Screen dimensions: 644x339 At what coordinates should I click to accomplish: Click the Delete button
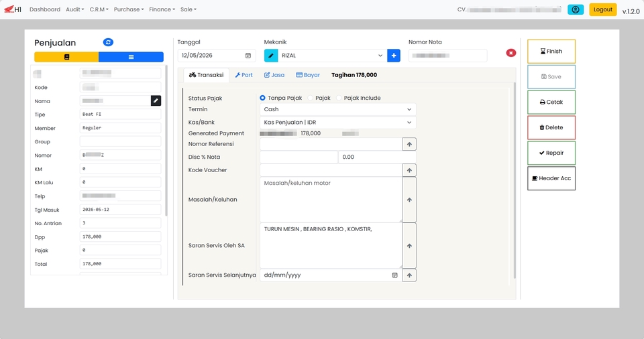(551, 128)
